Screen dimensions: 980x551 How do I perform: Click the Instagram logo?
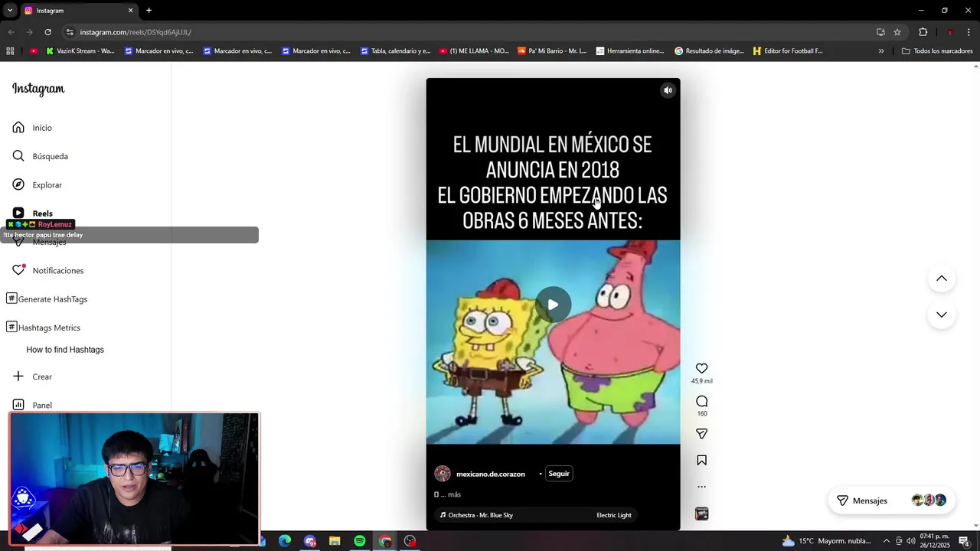click(38, 89)
